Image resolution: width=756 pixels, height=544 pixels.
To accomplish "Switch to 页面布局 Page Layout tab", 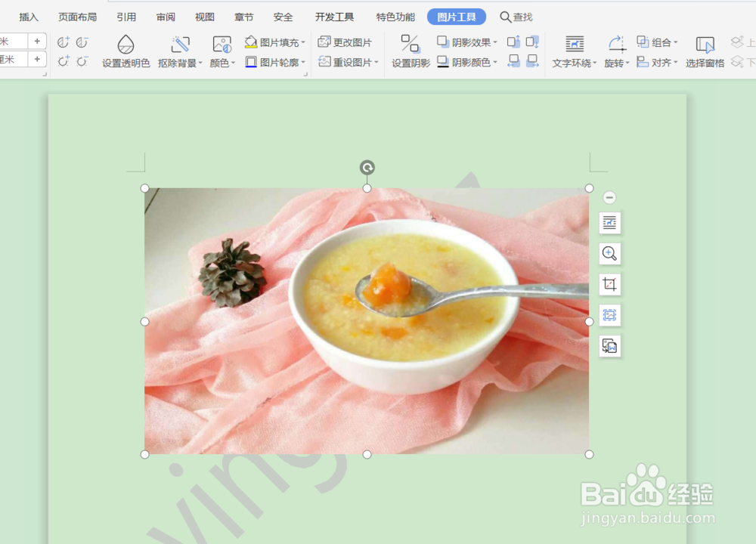I will coord(78,17).
